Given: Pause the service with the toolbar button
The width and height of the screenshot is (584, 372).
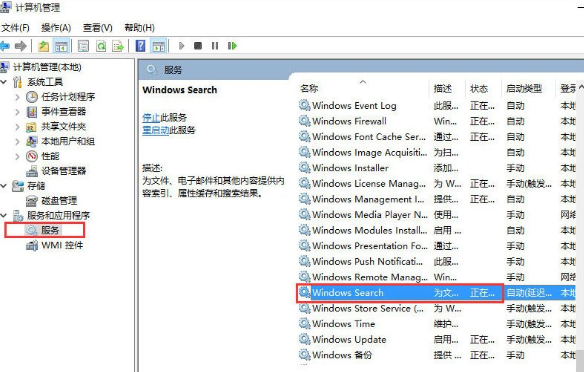Looking at the screenshot, I should [x=215, y=46].
